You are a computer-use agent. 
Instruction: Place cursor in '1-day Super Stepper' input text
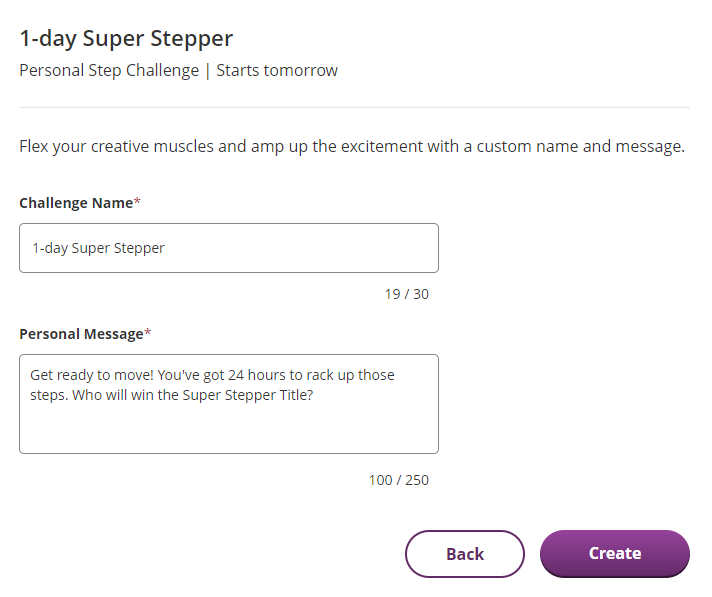[x=98, y=248]
